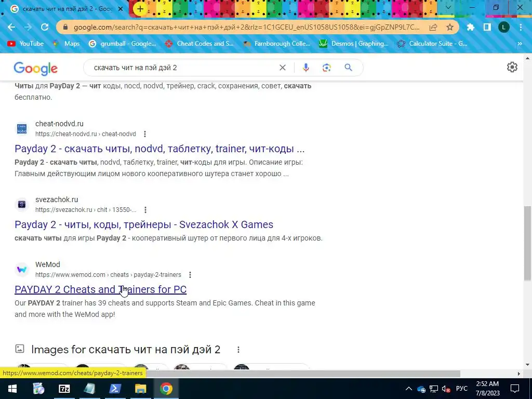532x399 pixels.
Task: Search by image with Google Lens
Action: 326,68
